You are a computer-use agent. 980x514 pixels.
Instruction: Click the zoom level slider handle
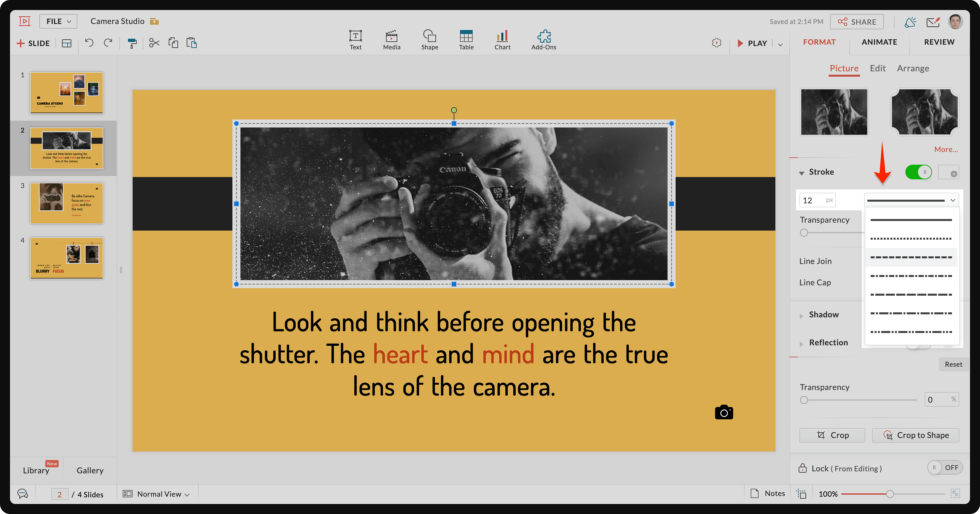point(889,494)
